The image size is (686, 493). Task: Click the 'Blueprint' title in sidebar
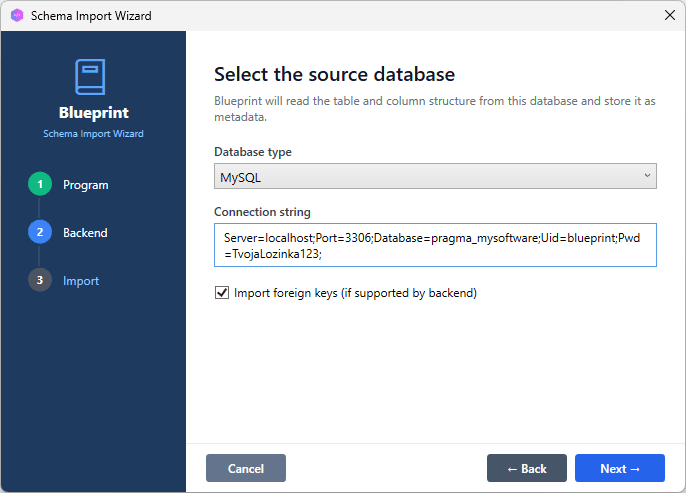tap(94, 113)
